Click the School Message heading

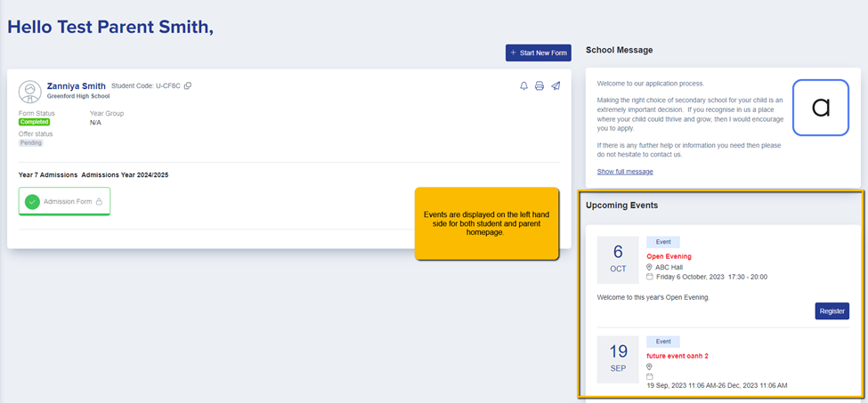619,50
